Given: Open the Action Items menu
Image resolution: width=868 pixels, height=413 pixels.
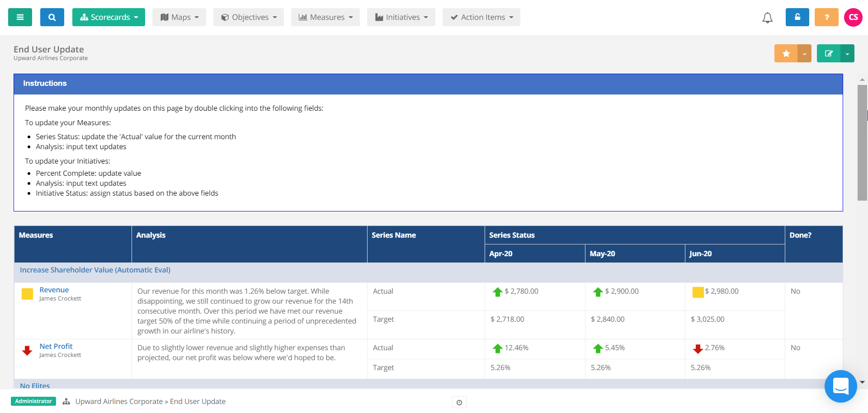Looking at the screenshot, I should [481, 17].
